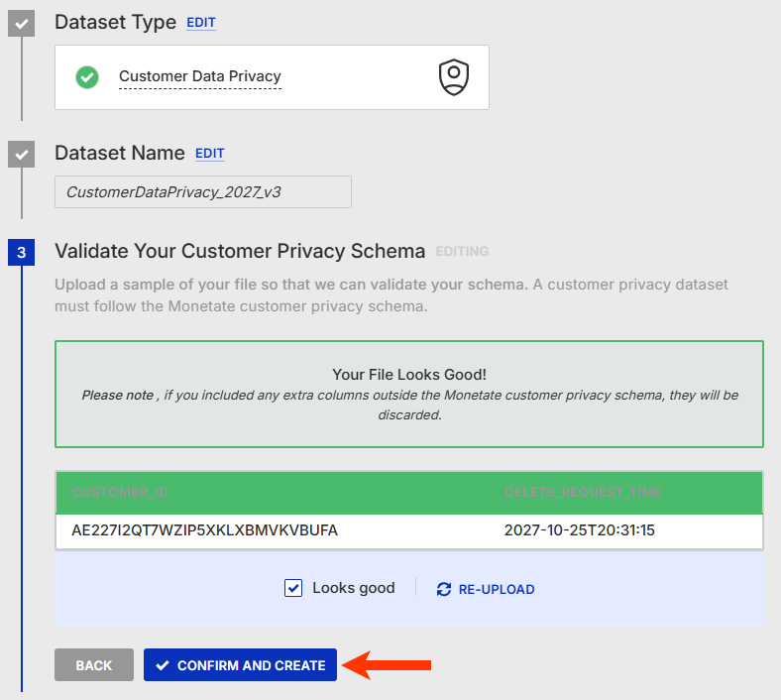The height and width of the screenshot is (700, 781).
Task: Click the Your File Looks Good message box
Action: click(409, 394)
